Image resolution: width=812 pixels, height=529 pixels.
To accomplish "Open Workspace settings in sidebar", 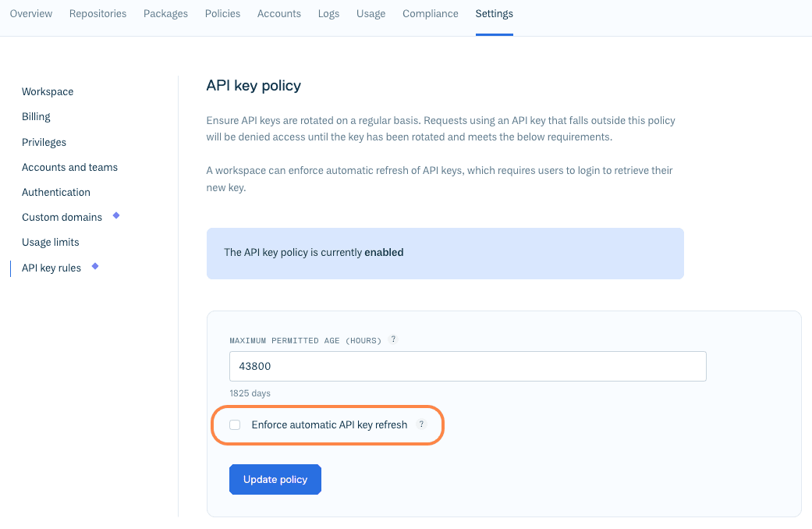I will pyautogui.click(x=48, y=92).
